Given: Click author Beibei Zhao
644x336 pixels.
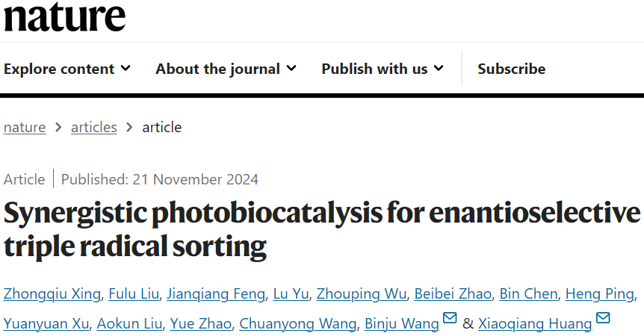Looking at the screenshot, I should tap(453, 293).
